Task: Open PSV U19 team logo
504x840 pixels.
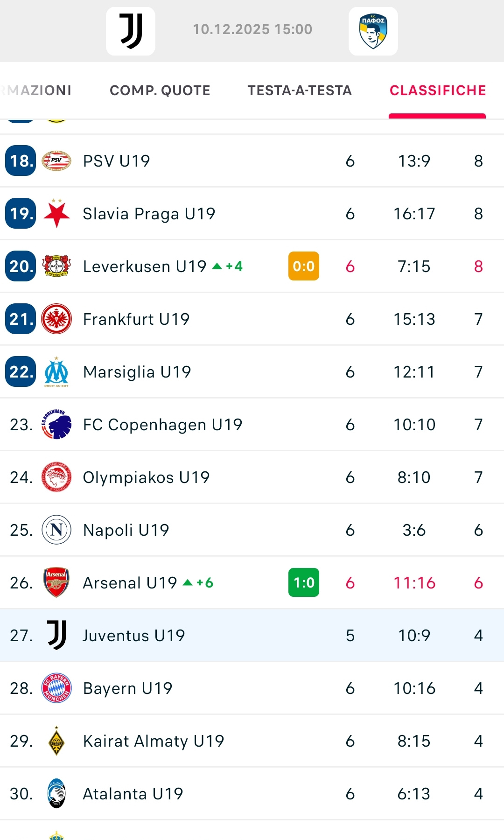Action: tap(56, 161)
